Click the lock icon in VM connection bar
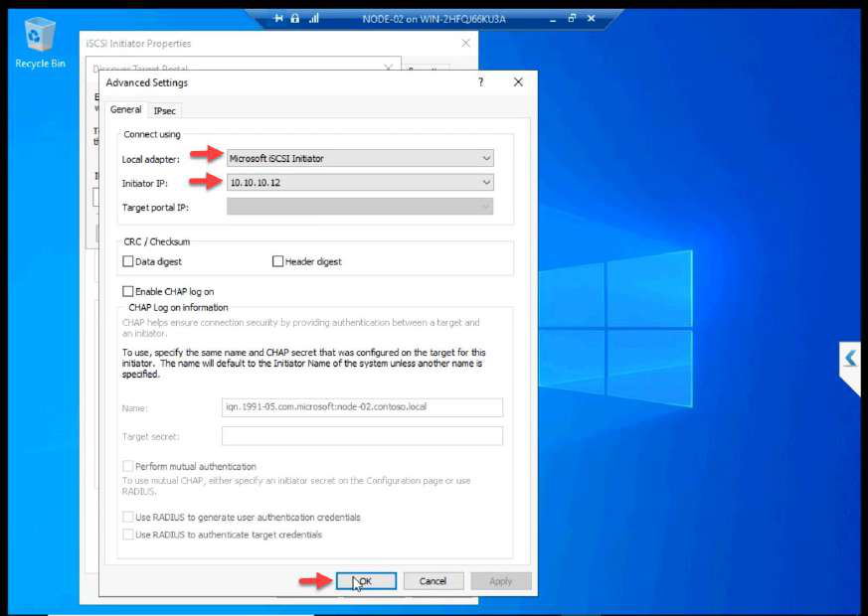868x616 pixels. 295,18
